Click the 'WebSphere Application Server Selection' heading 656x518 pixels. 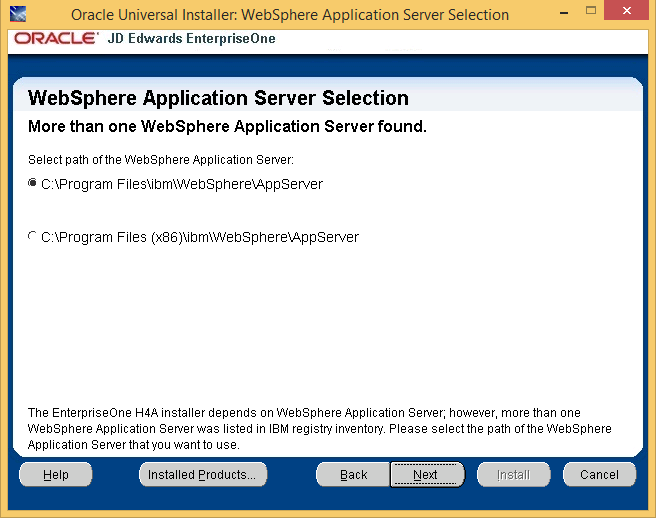pyautogui.click(x=218, y=98)
